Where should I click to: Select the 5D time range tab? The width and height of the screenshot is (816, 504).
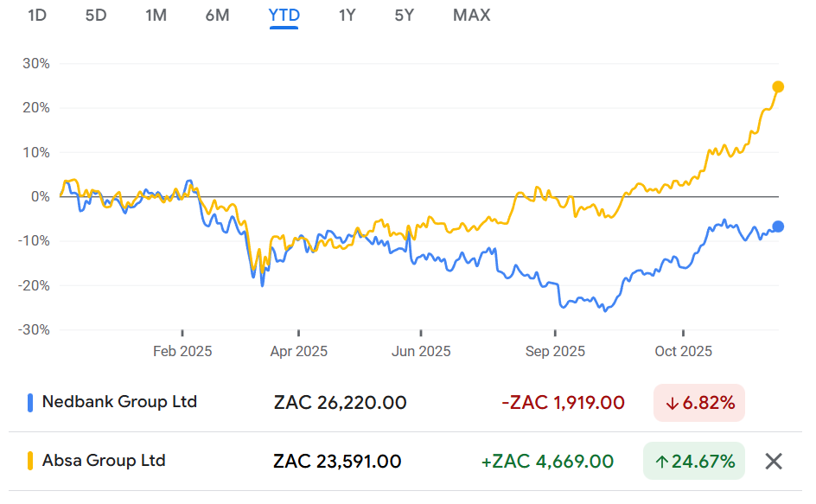tap(96, 15)
